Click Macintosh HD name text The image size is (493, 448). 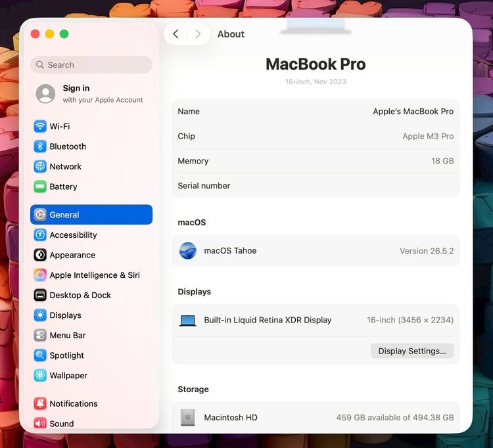click(x=231, y=418)
